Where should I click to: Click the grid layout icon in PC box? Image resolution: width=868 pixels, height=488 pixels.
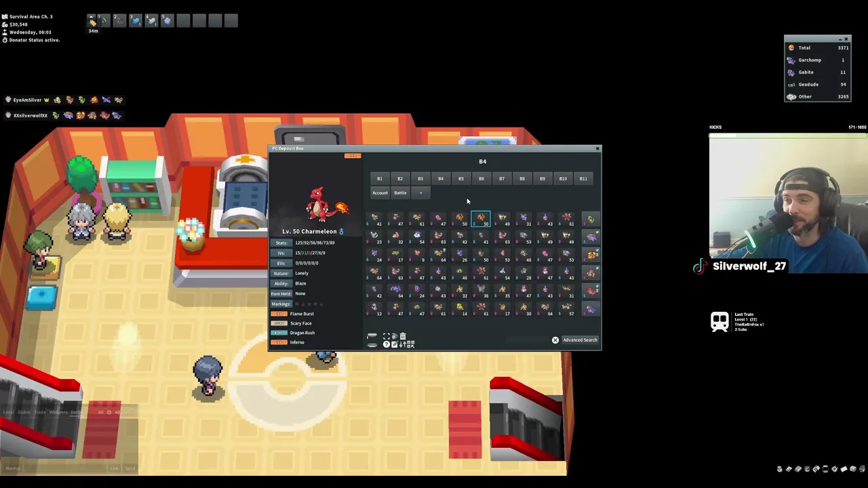[x=411, y=344]
